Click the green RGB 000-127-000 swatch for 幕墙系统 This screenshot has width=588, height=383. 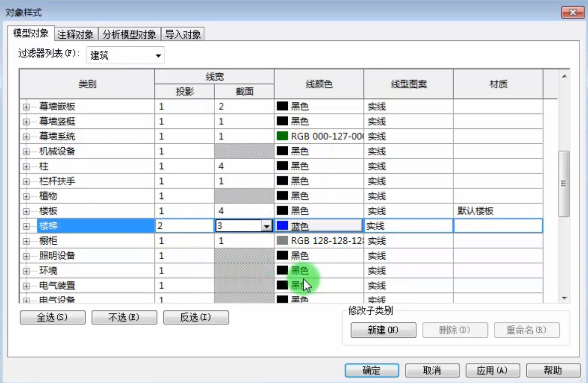click(282, 136)
